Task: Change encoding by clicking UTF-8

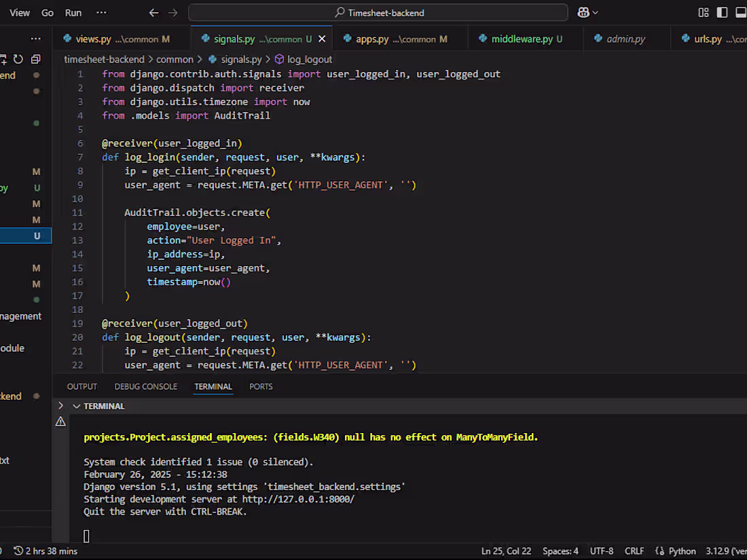Action: [x=602, y=550]
